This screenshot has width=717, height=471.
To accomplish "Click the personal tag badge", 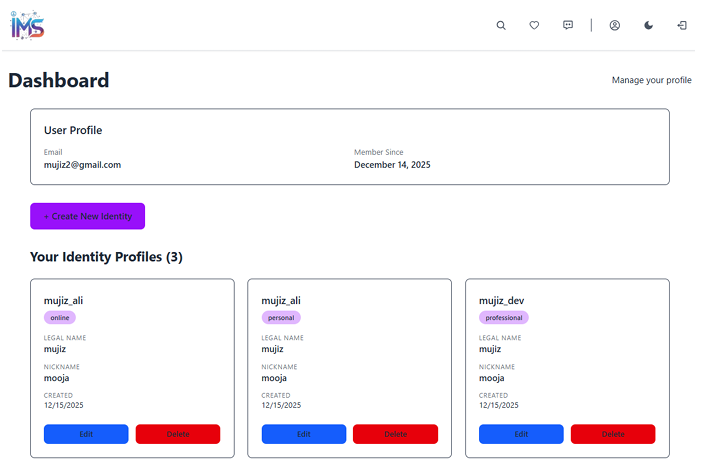I will (x=281, y=318).
